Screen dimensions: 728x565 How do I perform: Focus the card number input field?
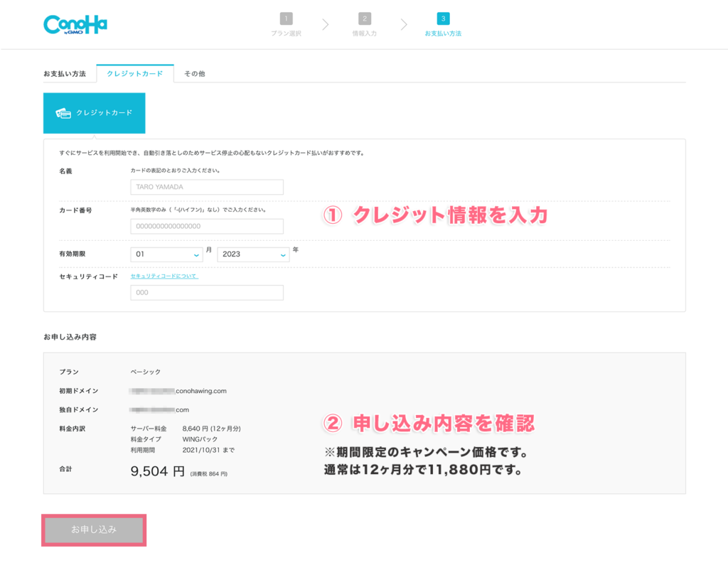click(207, 226)
